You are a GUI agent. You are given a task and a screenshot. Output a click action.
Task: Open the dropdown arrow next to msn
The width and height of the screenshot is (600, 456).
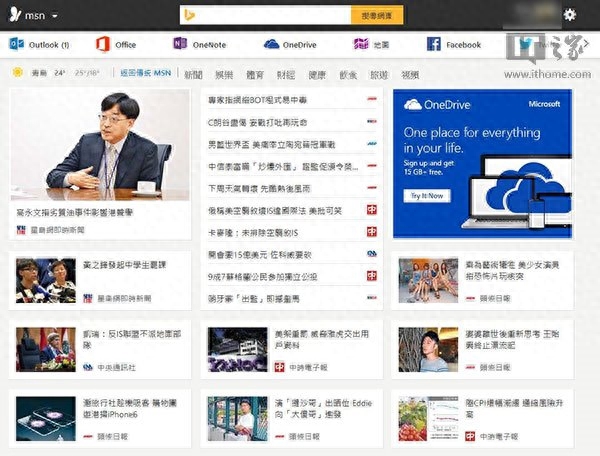[x=55, y=16]
